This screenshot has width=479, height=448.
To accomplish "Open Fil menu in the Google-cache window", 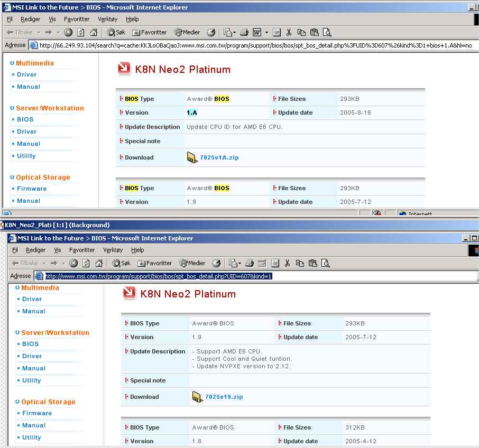I will (10, 19).
